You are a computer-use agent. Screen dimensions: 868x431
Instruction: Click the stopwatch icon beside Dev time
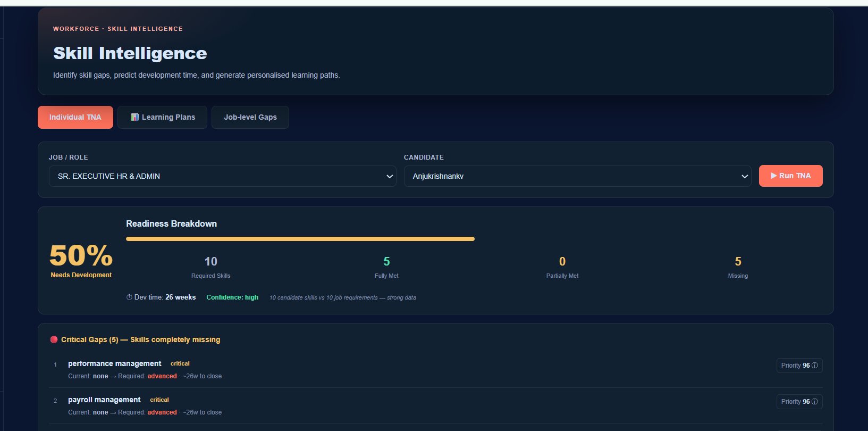coord(129,297)
